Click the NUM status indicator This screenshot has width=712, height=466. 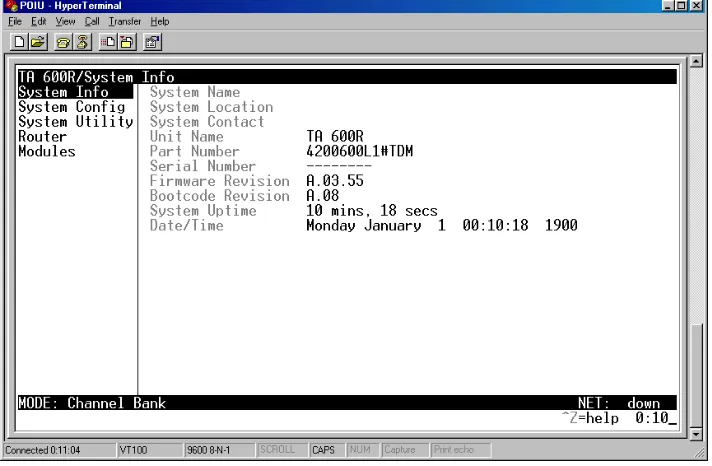point(363,450)
